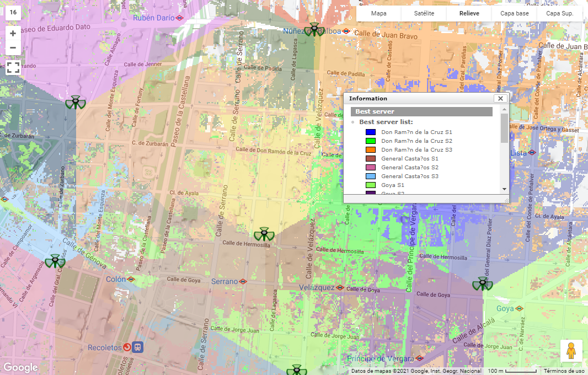Select antenna site near Goya station
This screenshot has width=588, height=375.
[x=482, y=283]
